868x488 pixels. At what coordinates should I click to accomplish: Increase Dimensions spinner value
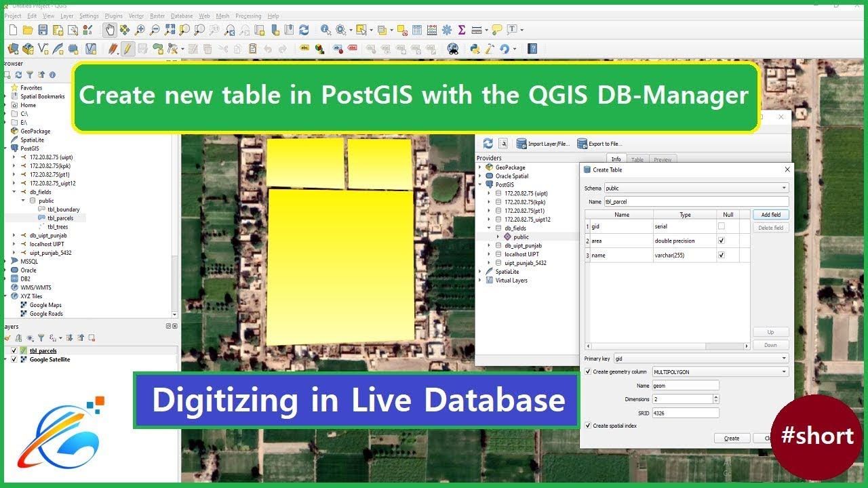pyautogui.click(x=716, y=396)
